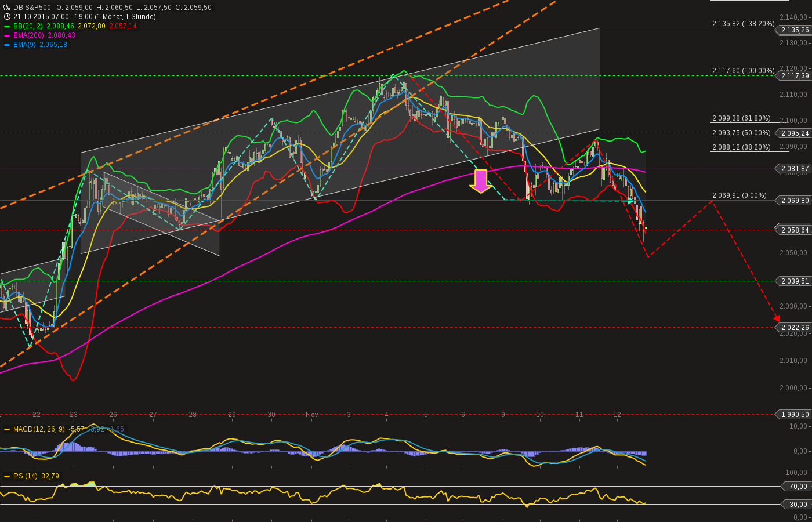Click the chart icon beside DB S&P500
812x522 pixels.
pos(7,8)
